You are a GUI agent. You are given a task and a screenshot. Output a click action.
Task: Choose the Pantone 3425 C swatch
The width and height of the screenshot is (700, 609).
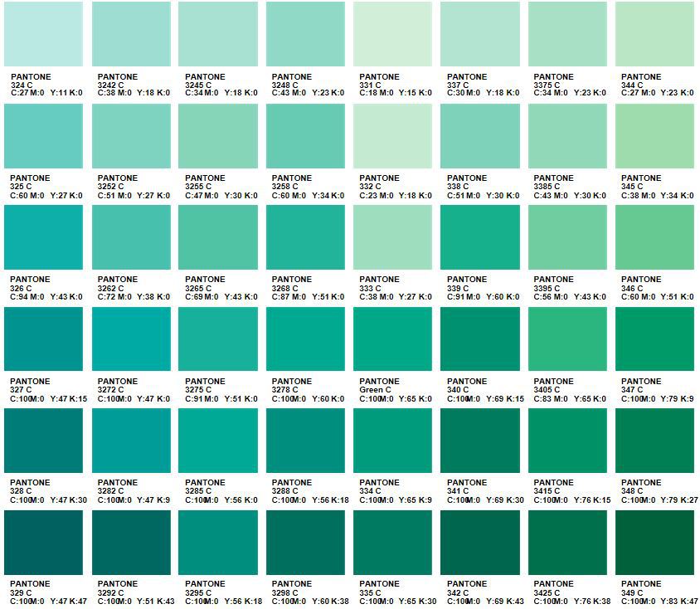(x=567, y=543)
